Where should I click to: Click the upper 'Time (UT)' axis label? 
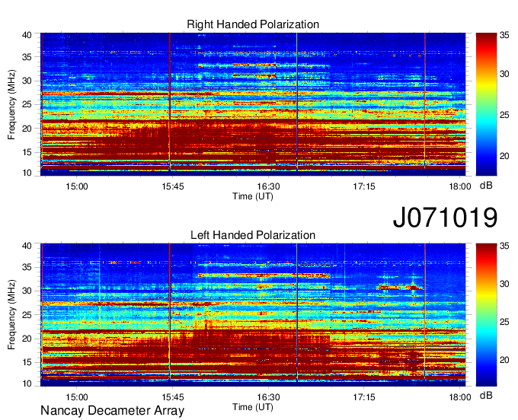pyautogui.click(x=253, y=196)
